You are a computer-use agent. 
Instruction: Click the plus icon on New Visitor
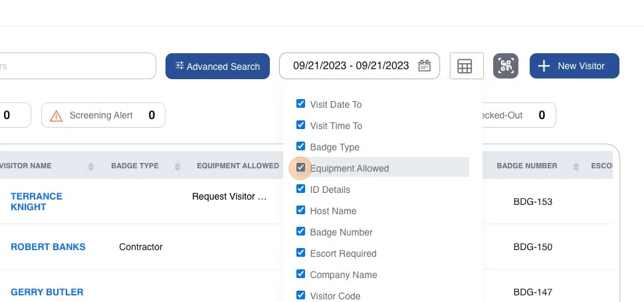[x=544, y=66]
